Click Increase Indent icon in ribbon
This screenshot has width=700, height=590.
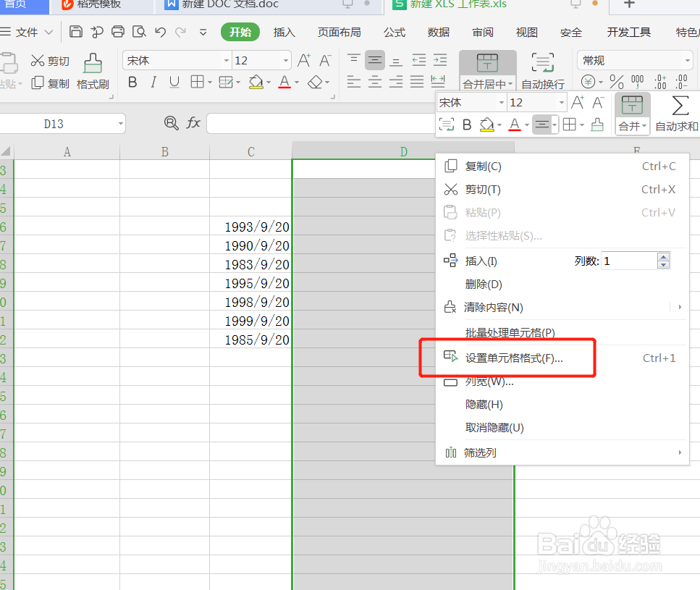pyautogui.click(x=440, y=60)
